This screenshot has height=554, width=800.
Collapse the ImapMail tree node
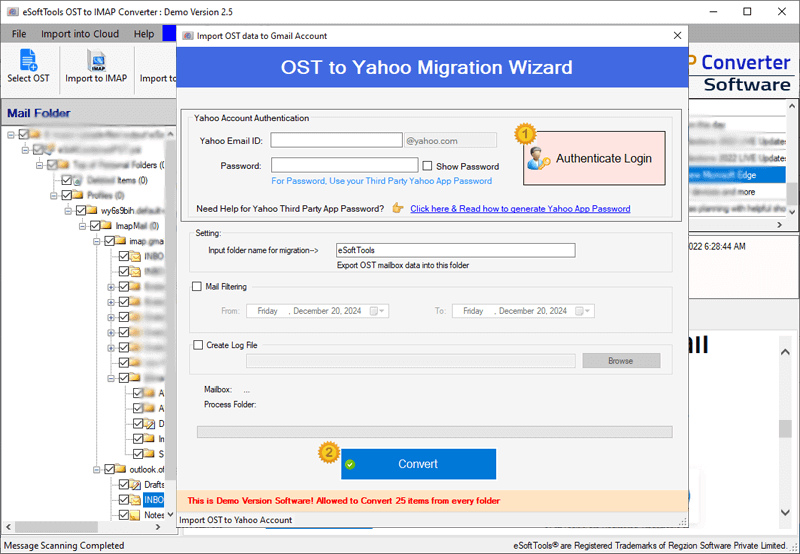82,225
